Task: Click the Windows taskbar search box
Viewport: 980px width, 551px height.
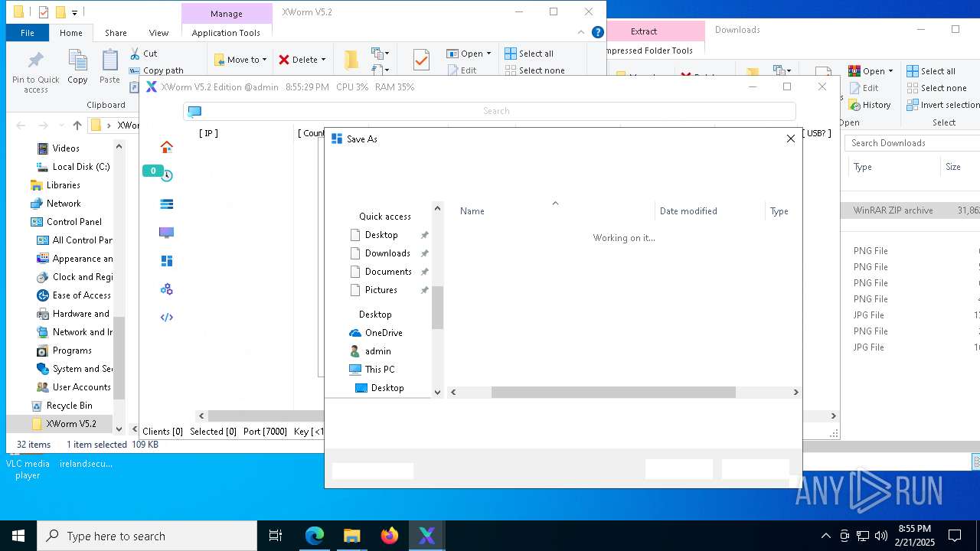Action: point(147,536)
